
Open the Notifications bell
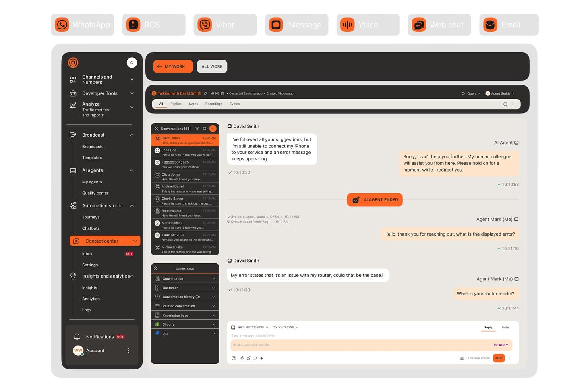(77, 337)
